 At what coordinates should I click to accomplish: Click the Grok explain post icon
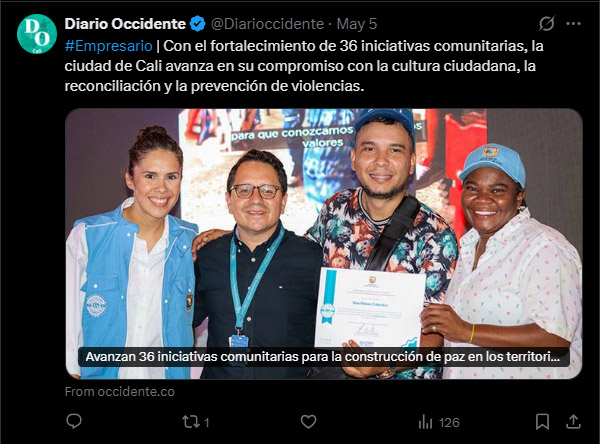click(547, 24)
